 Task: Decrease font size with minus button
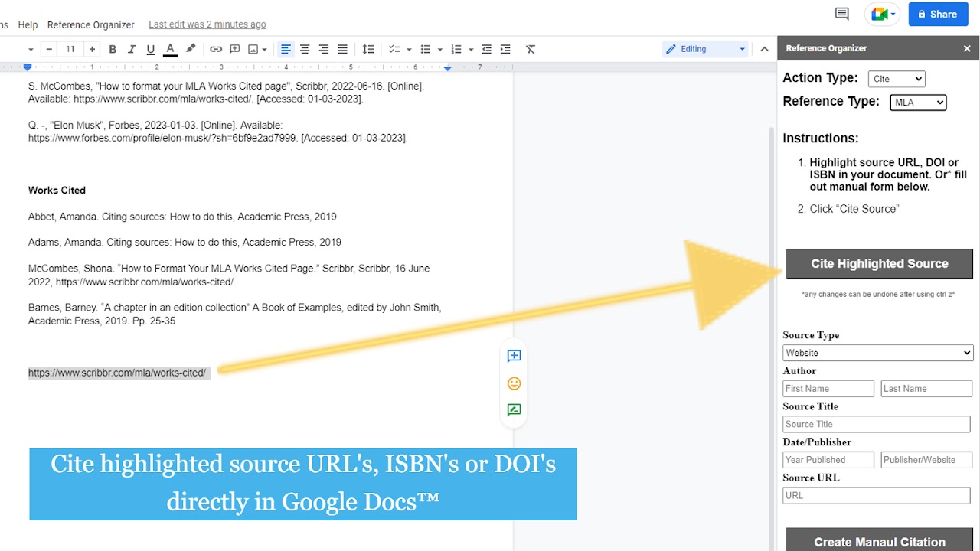coord(50,49)
